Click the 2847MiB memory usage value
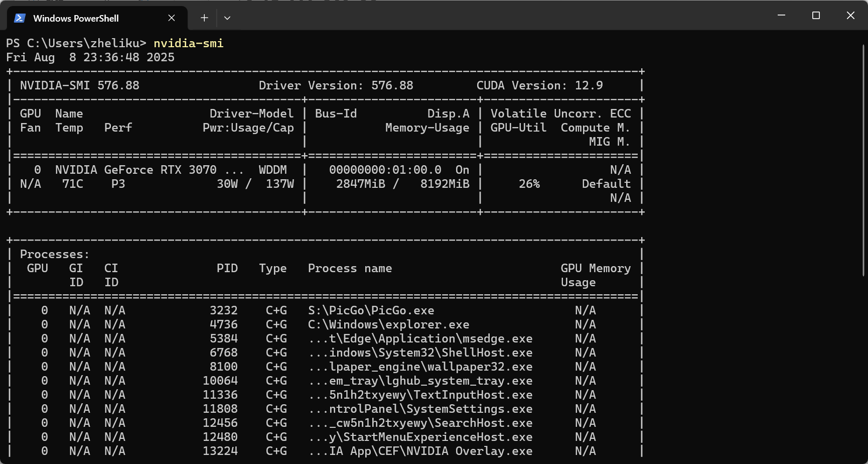 tap(361, 184)
